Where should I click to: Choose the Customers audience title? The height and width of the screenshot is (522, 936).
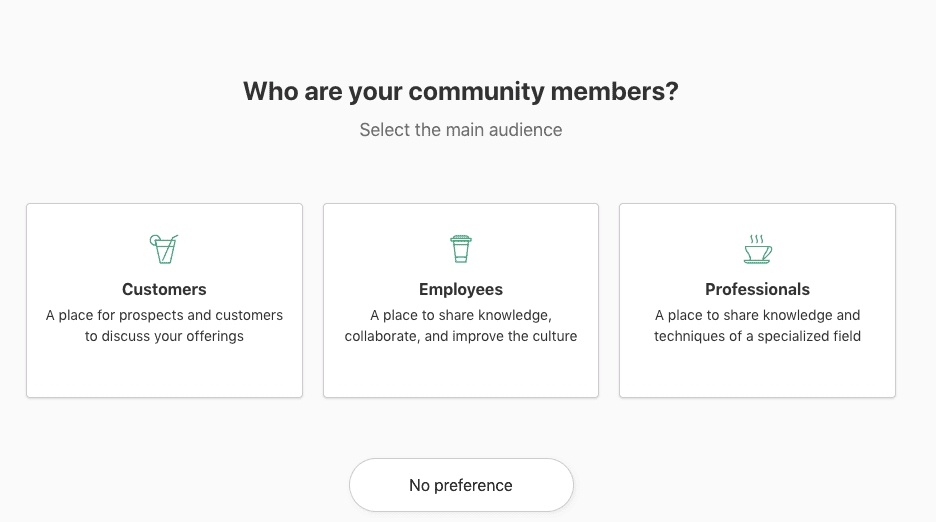[x=164, y=289]
